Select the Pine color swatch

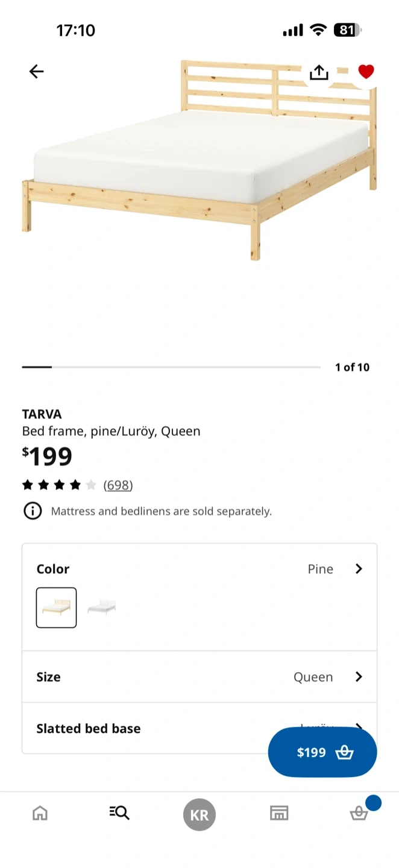click(56, 608)
